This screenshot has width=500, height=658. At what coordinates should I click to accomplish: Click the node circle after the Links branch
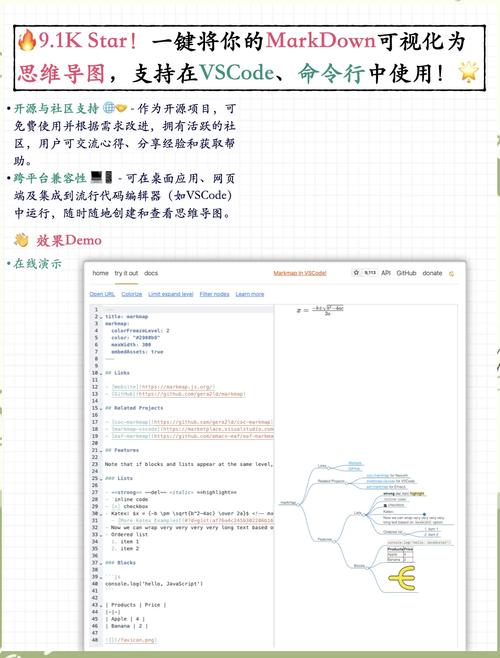(328, 468)
